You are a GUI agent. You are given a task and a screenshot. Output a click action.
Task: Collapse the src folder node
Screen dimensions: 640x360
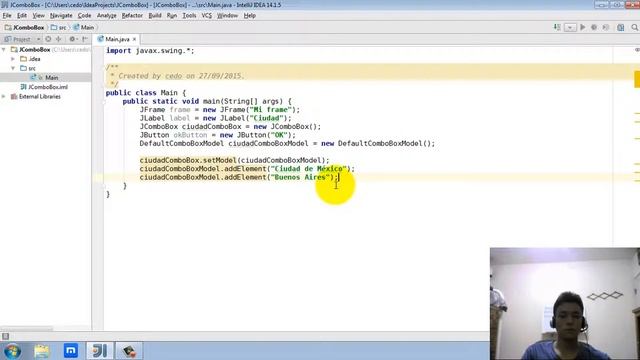point(13,68)
